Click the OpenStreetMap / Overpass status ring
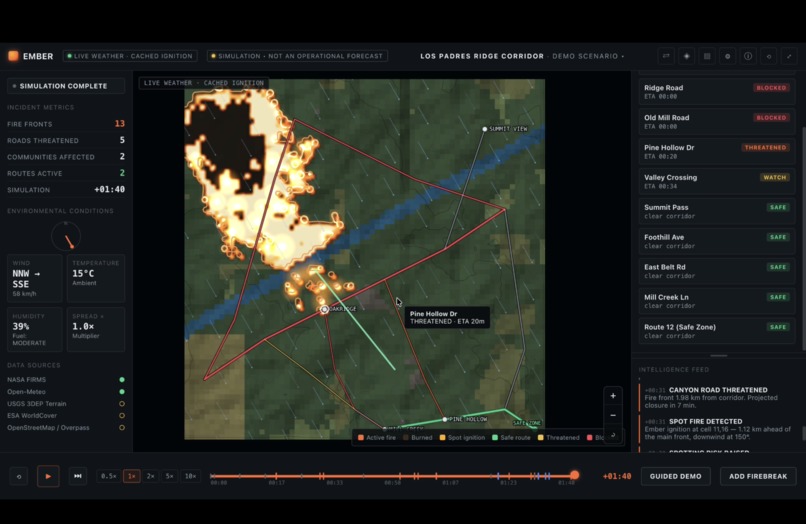Image resolution: width=806 pixels, height=524 pixels. click(x=122, y=427)
